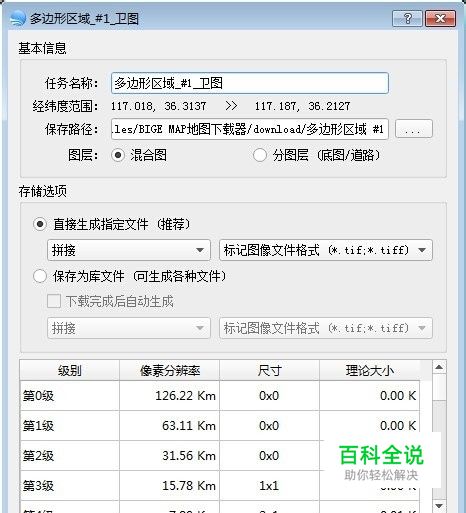
Task: Click the 理论大小 column header
Action: [x=370, y=370]
